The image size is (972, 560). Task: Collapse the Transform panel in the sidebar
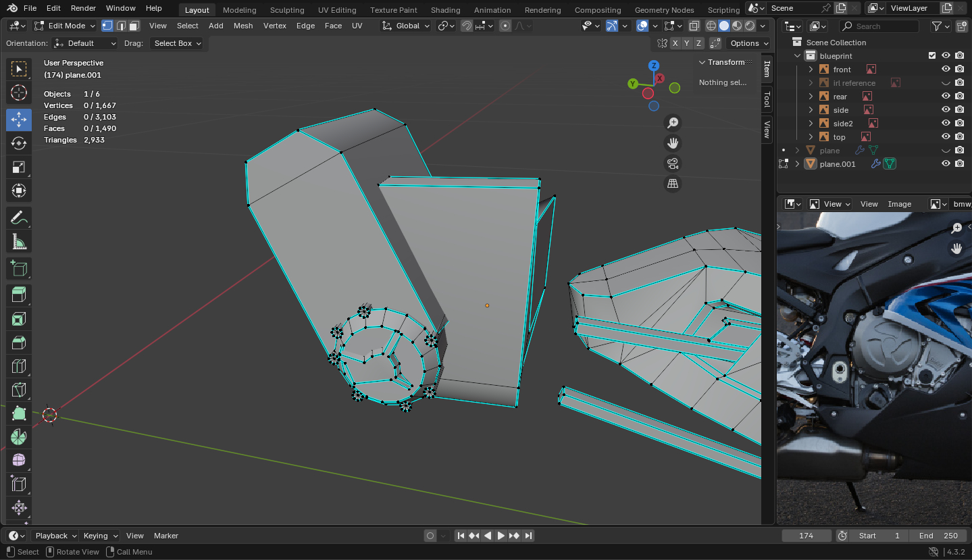702,62
